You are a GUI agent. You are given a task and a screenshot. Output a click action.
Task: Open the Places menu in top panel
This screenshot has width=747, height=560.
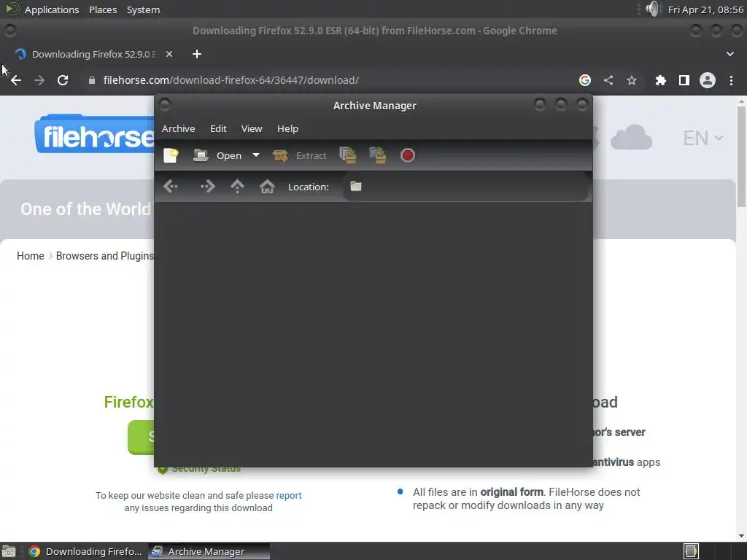click(x=103, y=9)
